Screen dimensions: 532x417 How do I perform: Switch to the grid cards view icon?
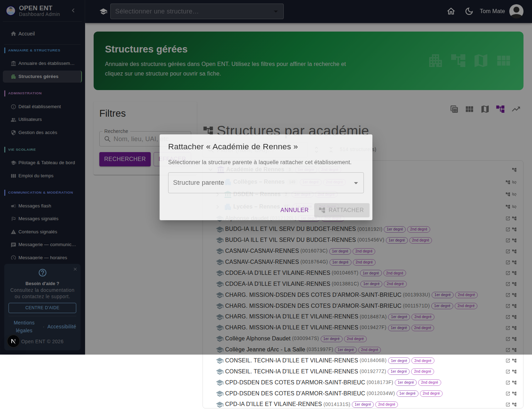tap(470, 109)
